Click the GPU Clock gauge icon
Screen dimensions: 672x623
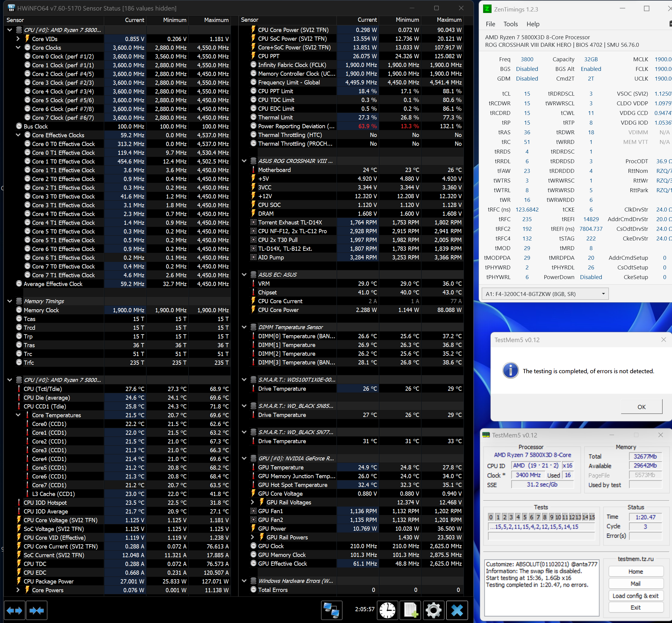point(253,546)
